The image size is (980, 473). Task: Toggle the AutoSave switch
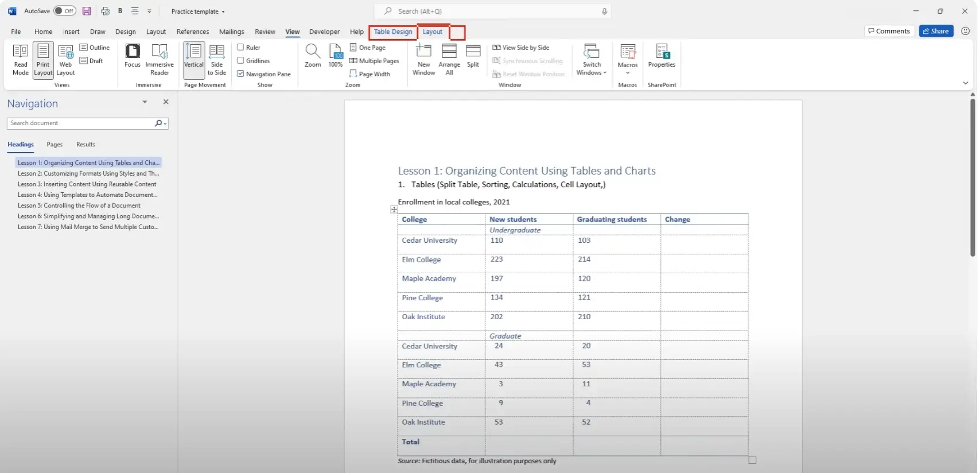pos(64,11)
